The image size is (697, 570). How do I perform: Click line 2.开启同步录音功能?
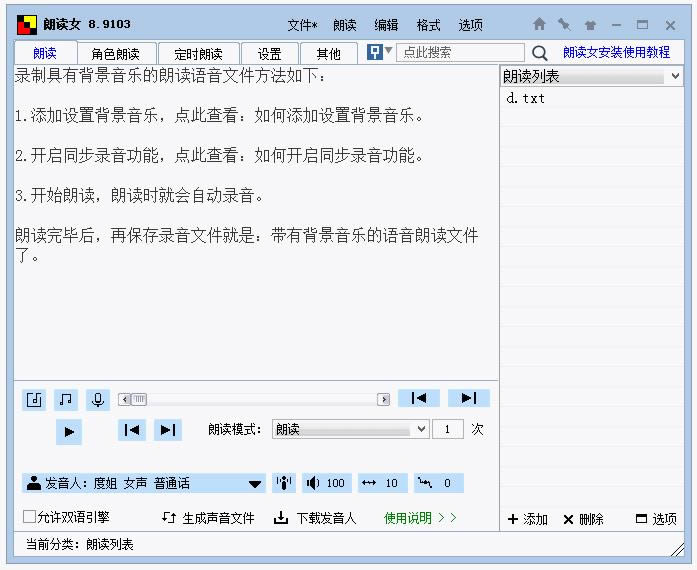pos(219,155)
